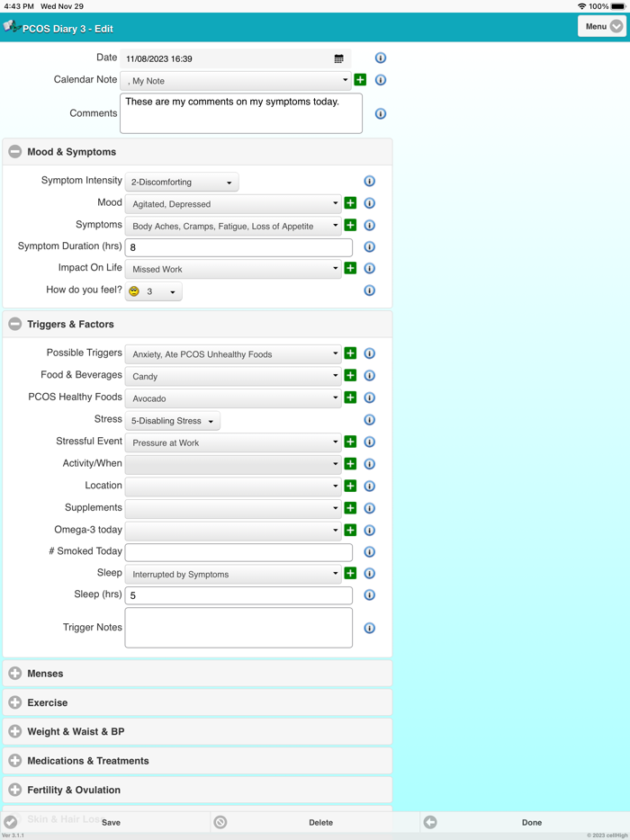Tap the Wi-Fi status icon
Screen dimensions: 630x840
pos(582,6)
